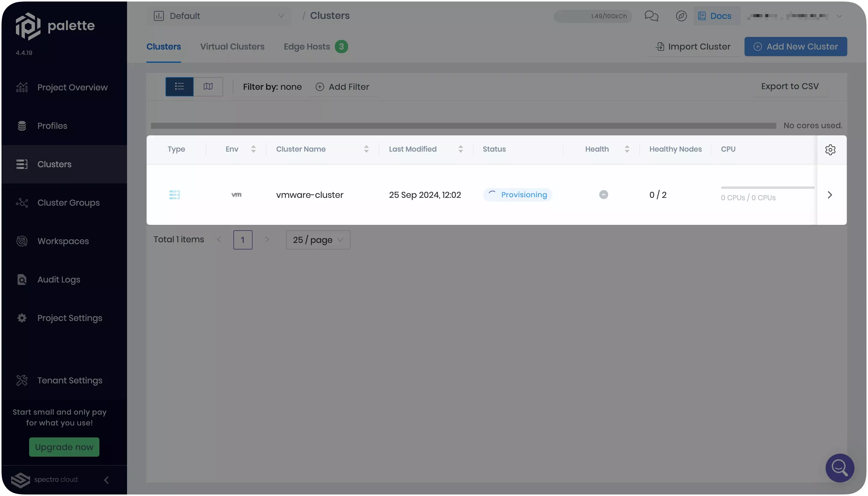
Task: Sort by Cluster Name column
Action: (366, 149)
